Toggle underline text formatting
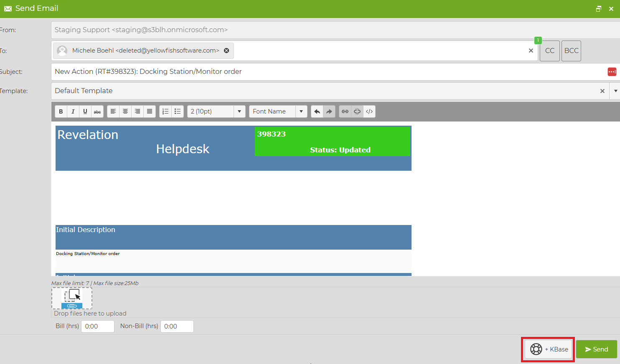This screenshot has height=364, width=620. coord(85,111)
